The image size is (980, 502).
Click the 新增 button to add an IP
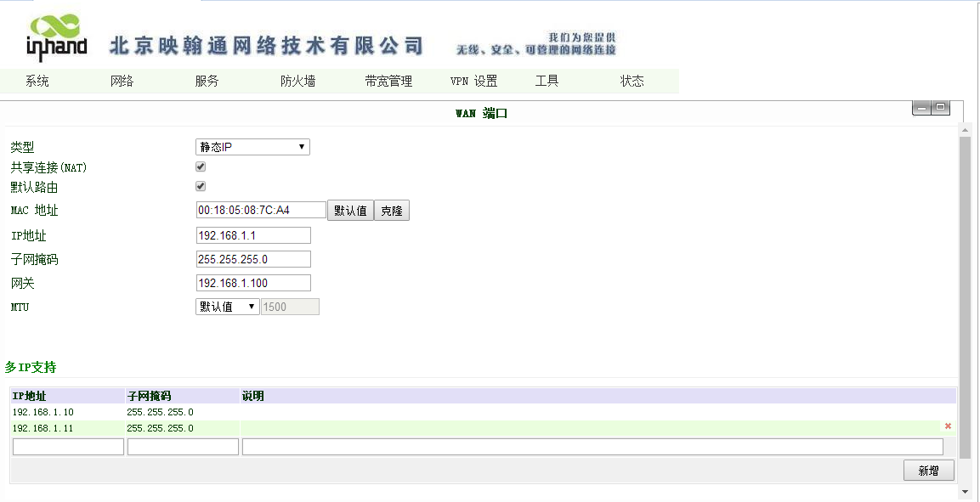click(x=928, y=471)
